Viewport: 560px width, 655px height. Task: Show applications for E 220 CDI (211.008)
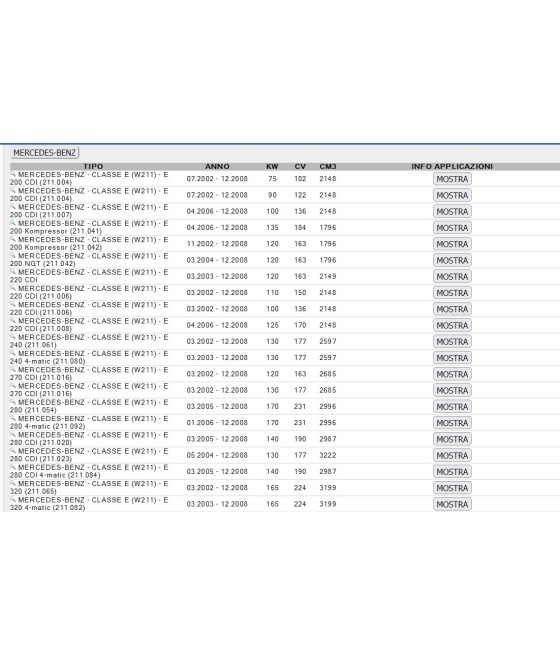[x=452, y=325]
